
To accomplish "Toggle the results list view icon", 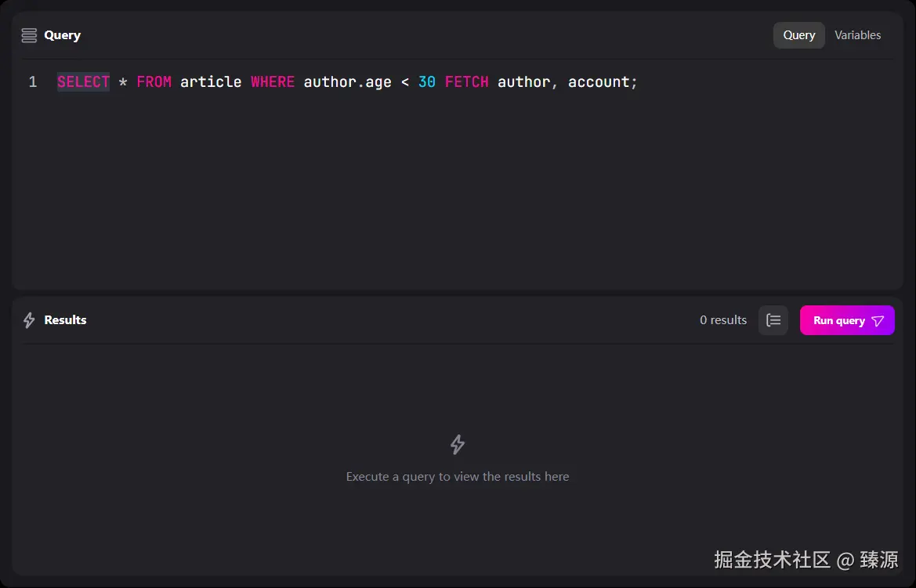I will (x=773, y=320).
